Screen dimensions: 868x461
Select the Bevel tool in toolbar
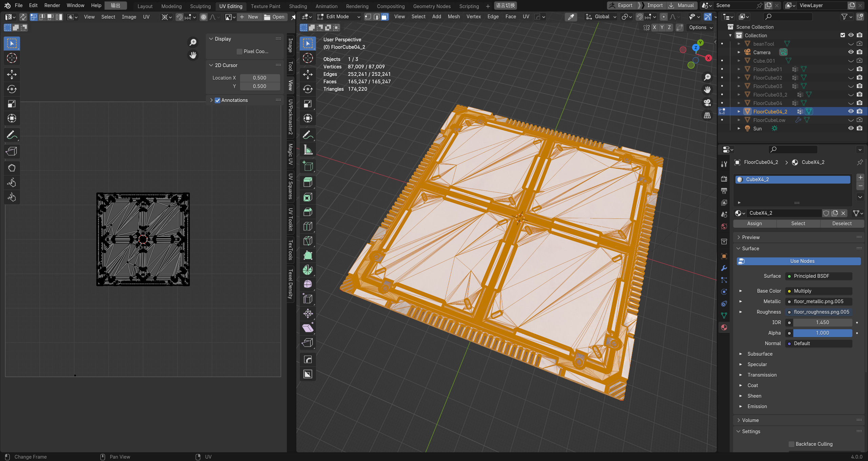click(x=308, y=212)
